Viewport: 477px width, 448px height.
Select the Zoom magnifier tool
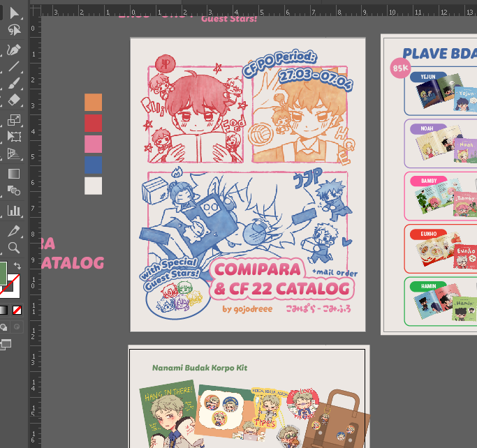(14, 248)
